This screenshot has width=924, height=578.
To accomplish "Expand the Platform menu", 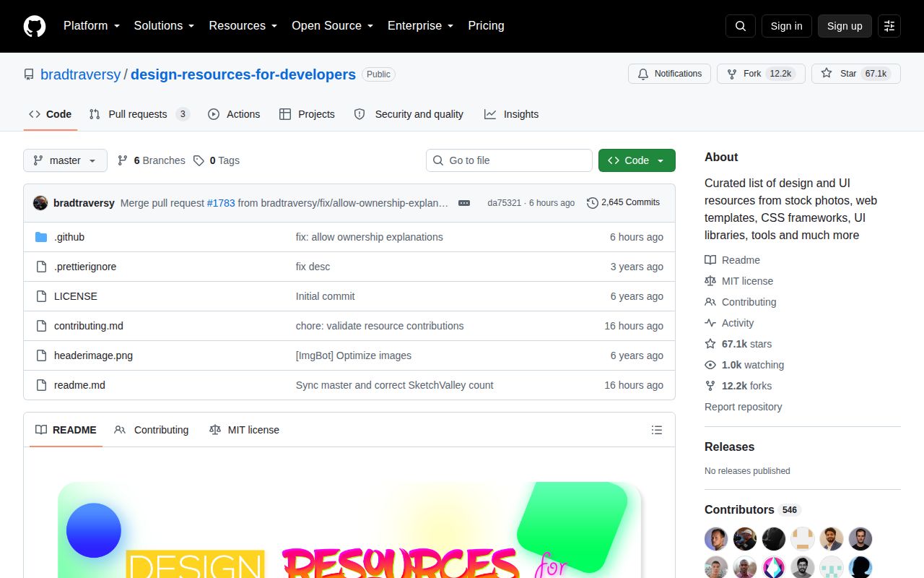I will click(92, 26).
